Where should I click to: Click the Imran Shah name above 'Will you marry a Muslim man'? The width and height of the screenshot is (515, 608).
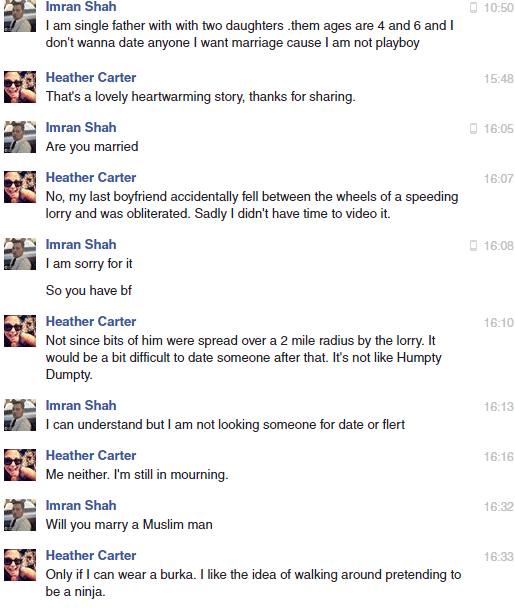tap(81, 505)
